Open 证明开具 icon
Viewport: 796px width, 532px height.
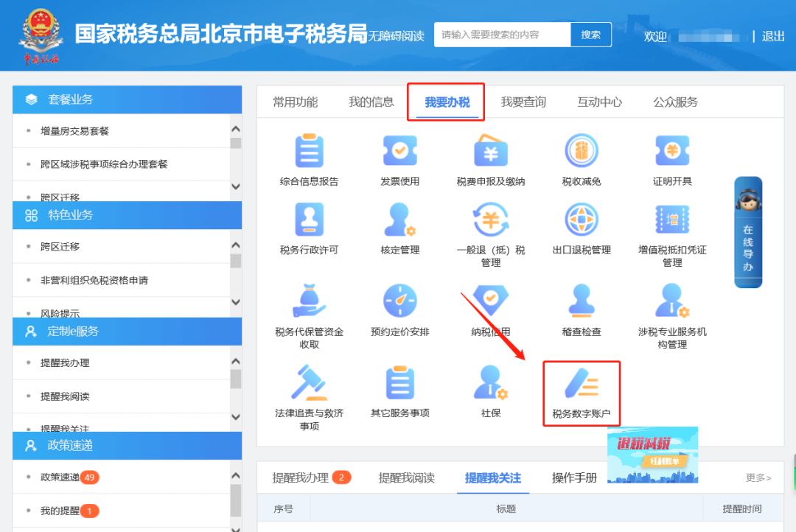672,151
